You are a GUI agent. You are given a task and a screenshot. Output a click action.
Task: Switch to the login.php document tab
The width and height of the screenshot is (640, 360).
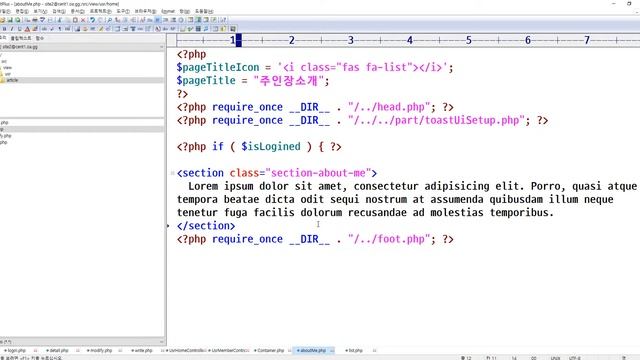pos(16,351)
